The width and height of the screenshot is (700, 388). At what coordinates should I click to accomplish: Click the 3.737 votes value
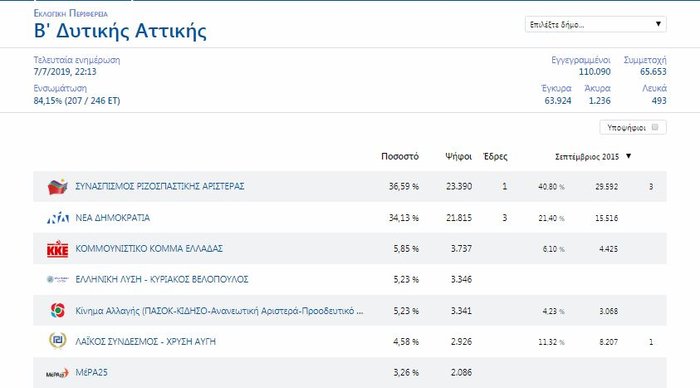coord(461,249)
